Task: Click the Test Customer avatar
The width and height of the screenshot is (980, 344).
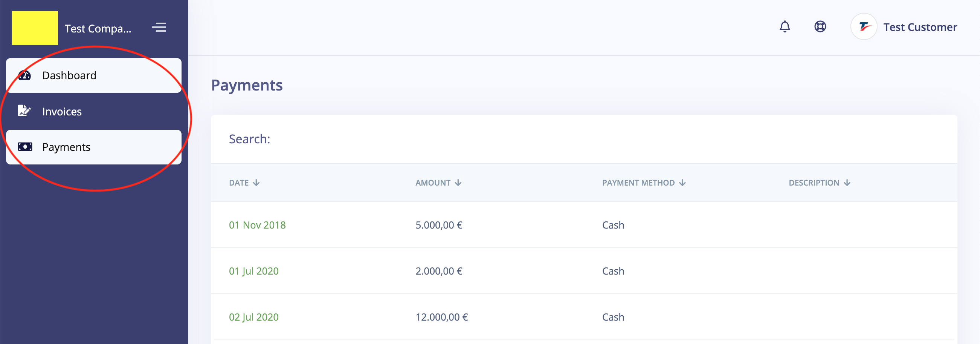Action: 864,27
